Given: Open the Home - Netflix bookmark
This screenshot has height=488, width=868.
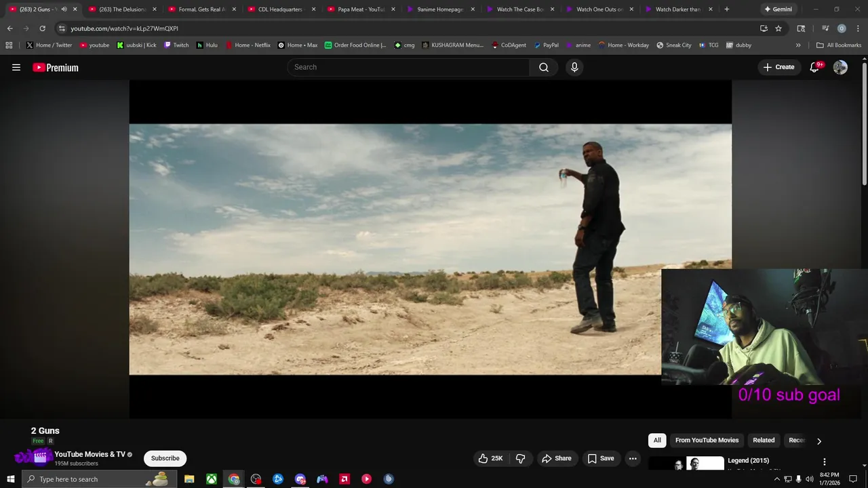Looking at the screenshot, I should [248, 45].
